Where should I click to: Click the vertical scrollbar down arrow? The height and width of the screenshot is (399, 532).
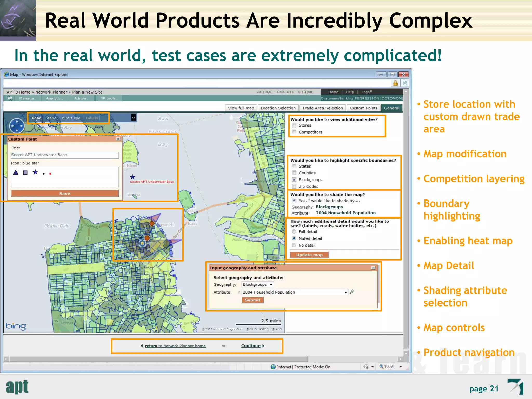coord(406,353)
